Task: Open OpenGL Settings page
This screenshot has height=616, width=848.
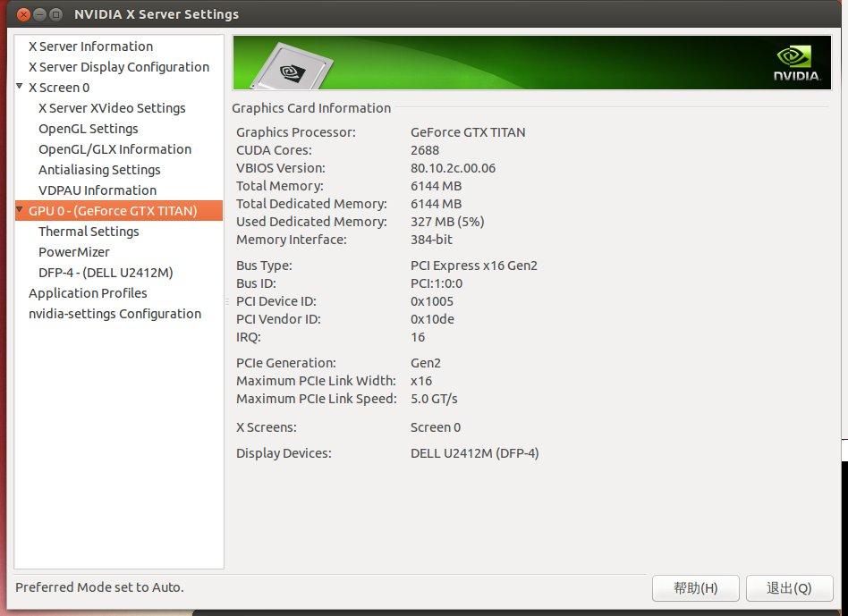Action: (x=89, y=129)
